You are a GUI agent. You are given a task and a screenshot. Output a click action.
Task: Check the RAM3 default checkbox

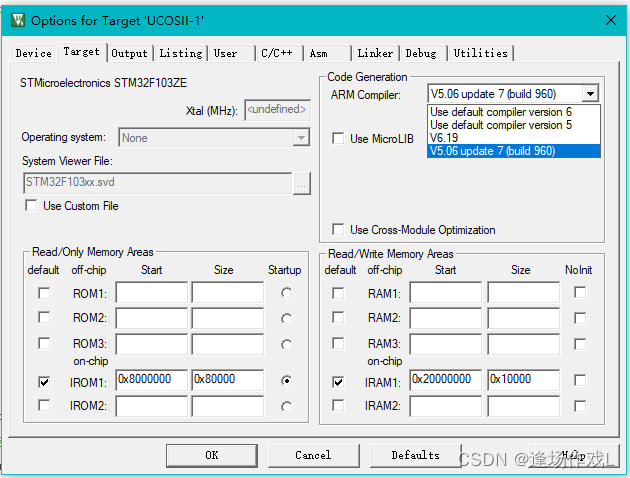click(338, 343)
